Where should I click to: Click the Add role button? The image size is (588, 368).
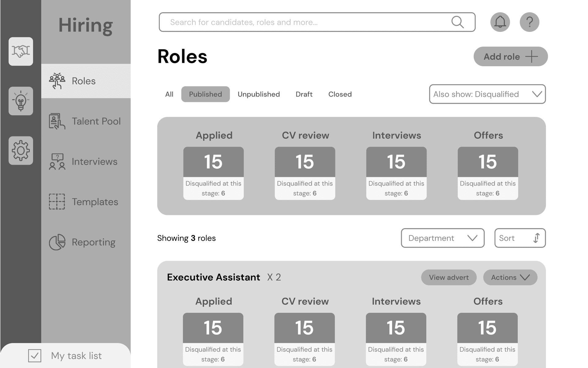pos(511,56)
